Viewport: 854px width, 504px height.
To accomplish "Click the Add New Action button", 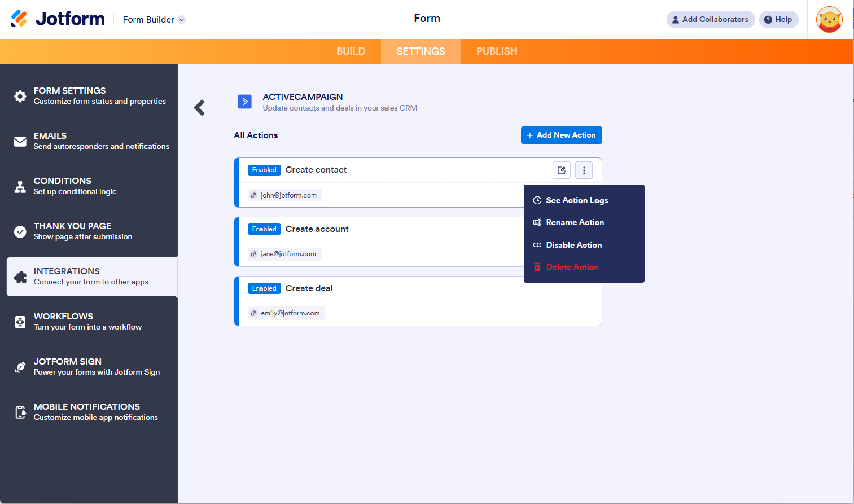I will click(x=561, y=135).
